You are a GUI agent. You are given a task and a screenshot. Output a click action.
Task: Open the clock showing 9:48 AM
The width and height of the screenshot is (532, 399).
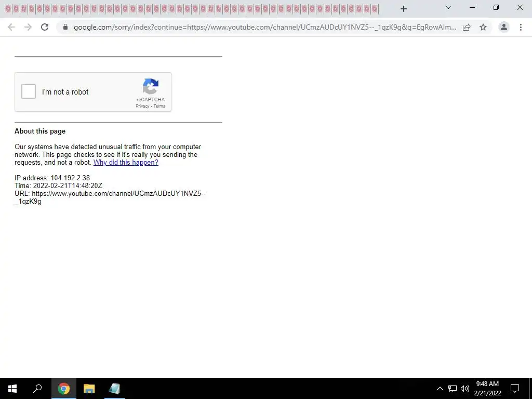coord(487,389)
